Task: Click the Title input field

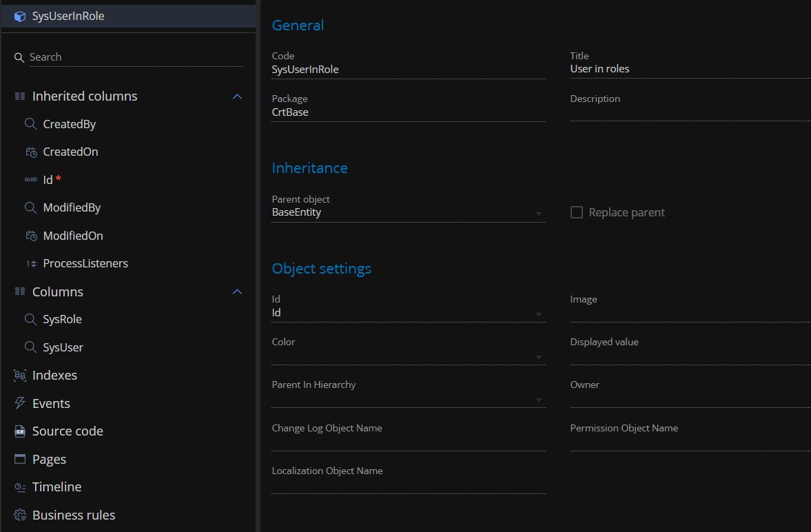Action: coord(689,70)
